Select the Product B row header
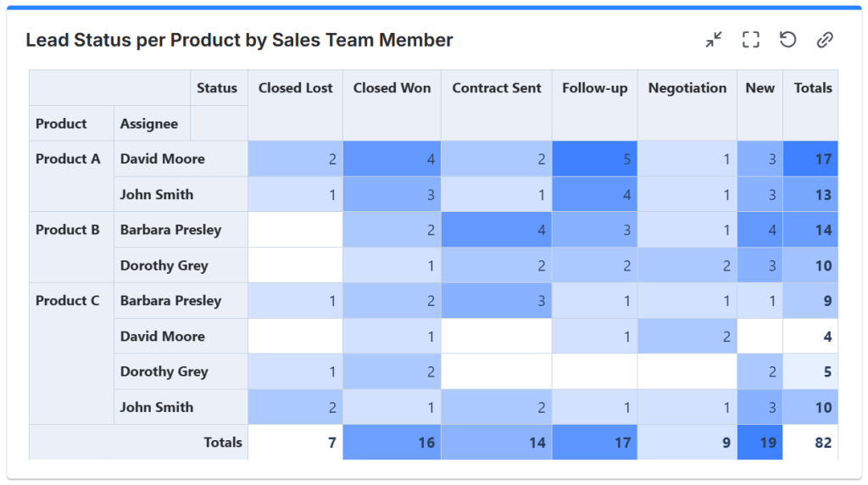Viewport: 868px width, 485px height. point(68,230)
